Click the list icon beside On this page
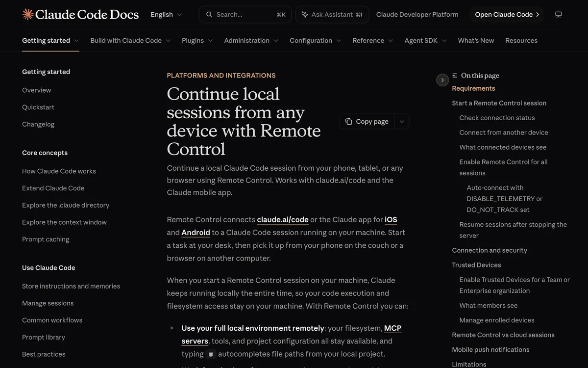Viewport: 588px width, 368px height. coord(455,76)
